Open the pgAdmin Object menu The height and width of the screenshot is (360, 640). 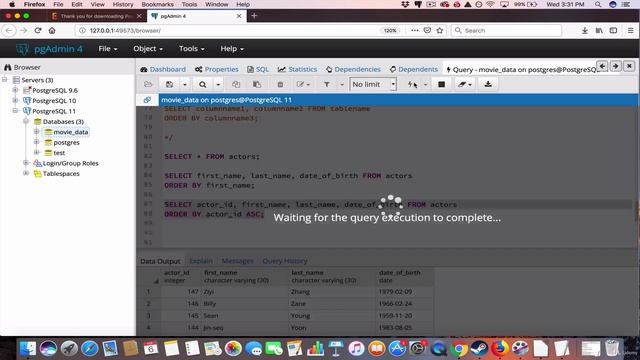coord(148,49)
